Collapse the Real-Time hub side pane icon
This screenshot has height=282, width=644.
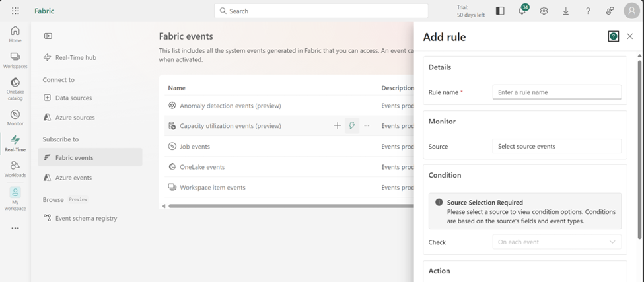48,36
